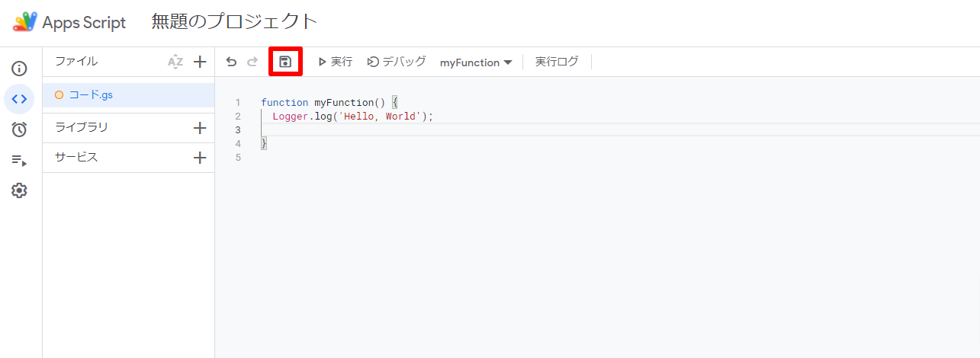Open Project Settings gear icon
This screenshot has height=358, width=980.
(19, 190)
